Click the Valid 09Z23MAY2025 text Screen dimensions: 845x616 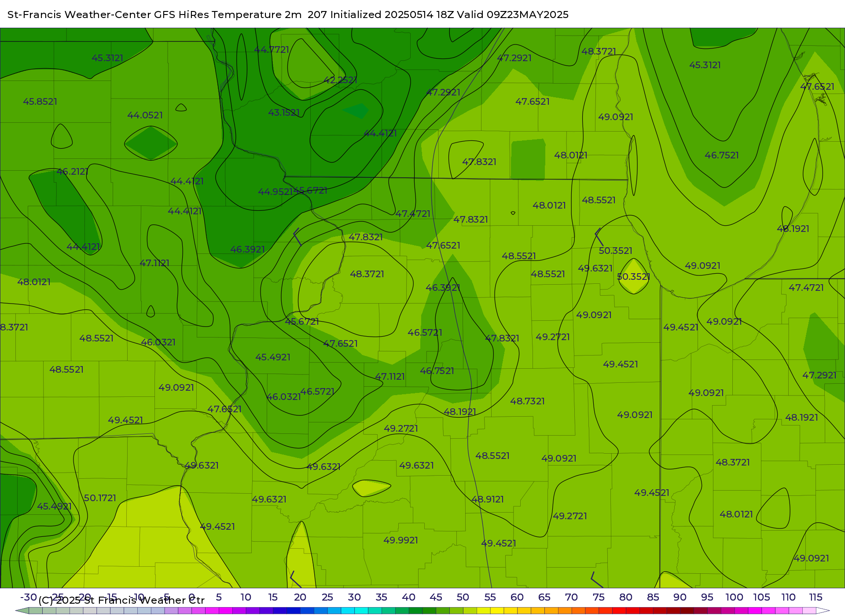click(513, 15)
